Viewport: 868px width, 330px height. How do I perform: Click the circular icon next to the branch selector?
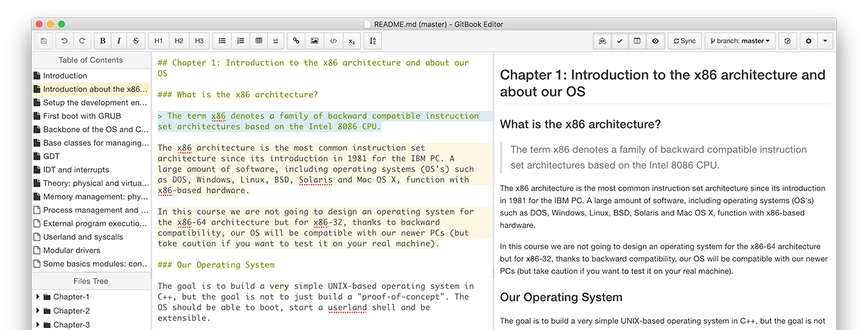pyautogui.click(x=788, y=41)
